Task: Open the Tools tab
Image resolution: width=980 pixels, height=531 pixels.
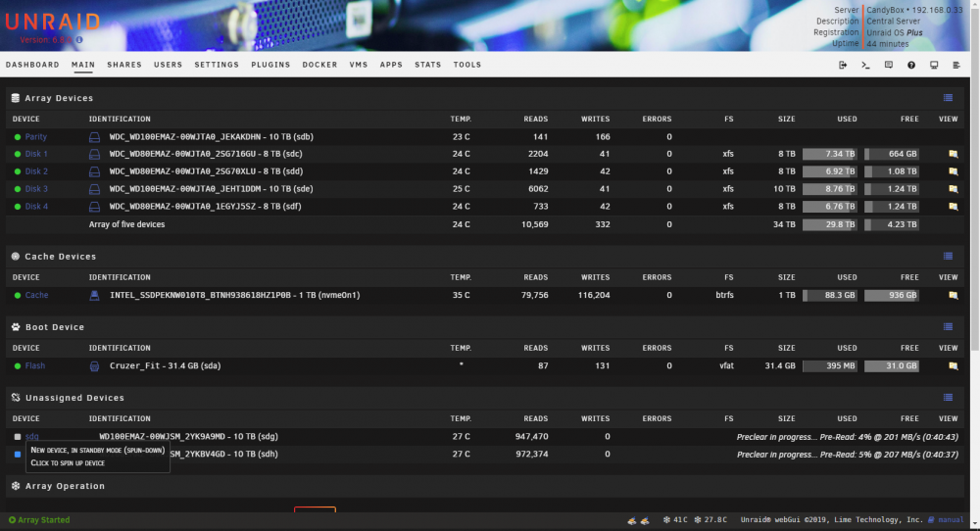Action: [467, 65]
